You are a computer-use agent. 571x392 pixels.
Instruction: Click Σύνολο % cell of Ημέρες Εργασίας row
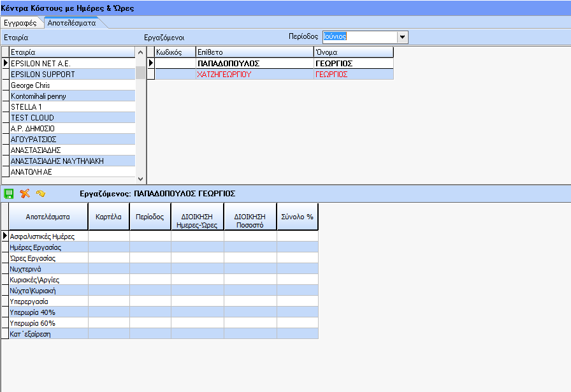(298, 247)
